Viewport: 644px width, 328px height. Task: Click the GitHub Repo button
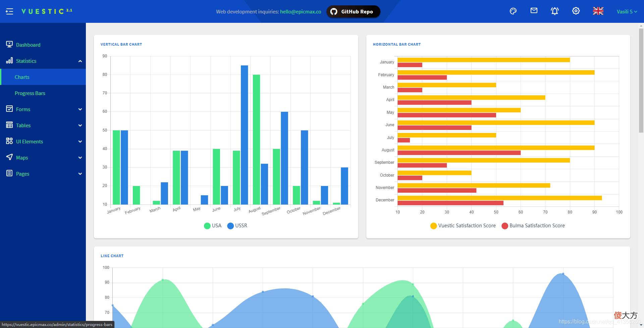click(353, 11)
